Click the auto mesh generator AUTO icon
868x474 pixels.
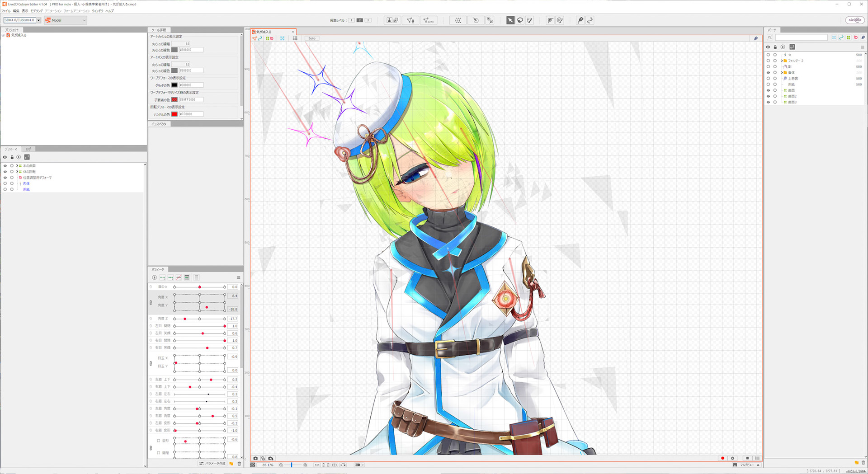(x=428, y=20)
